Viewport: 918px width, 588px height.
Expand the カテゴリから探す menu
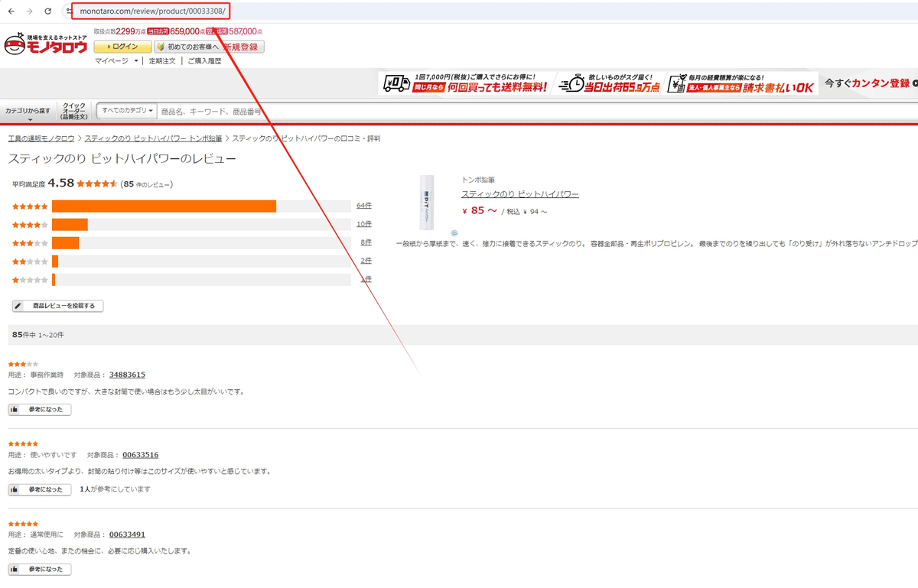(28, 112)
